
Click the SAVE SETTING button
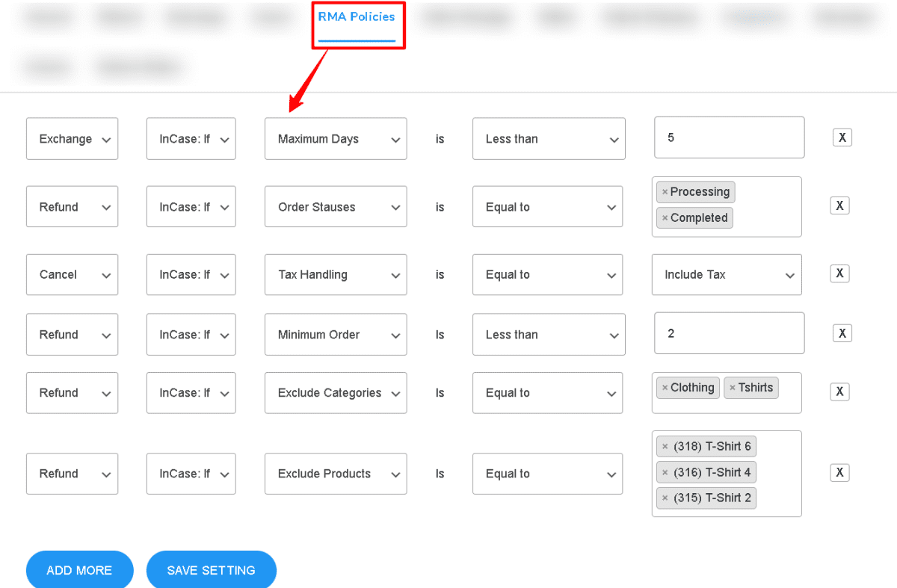coord(211,569)
